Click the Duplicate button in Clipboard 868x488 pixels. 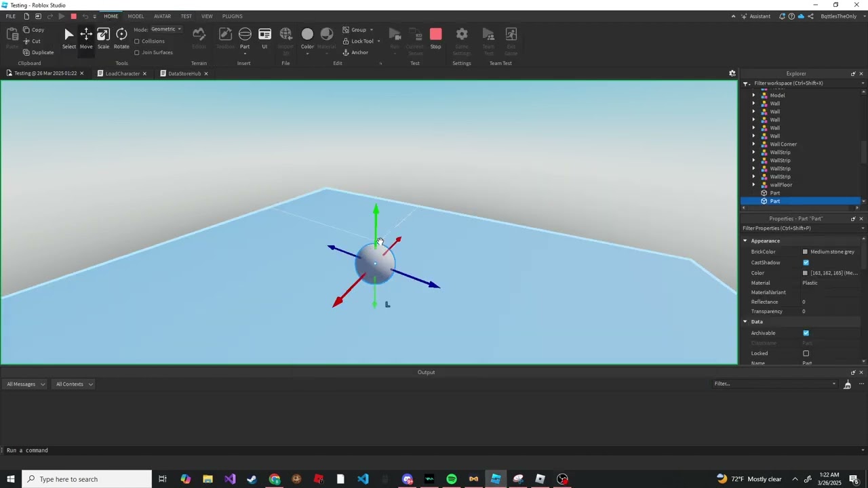click(38, 52)
